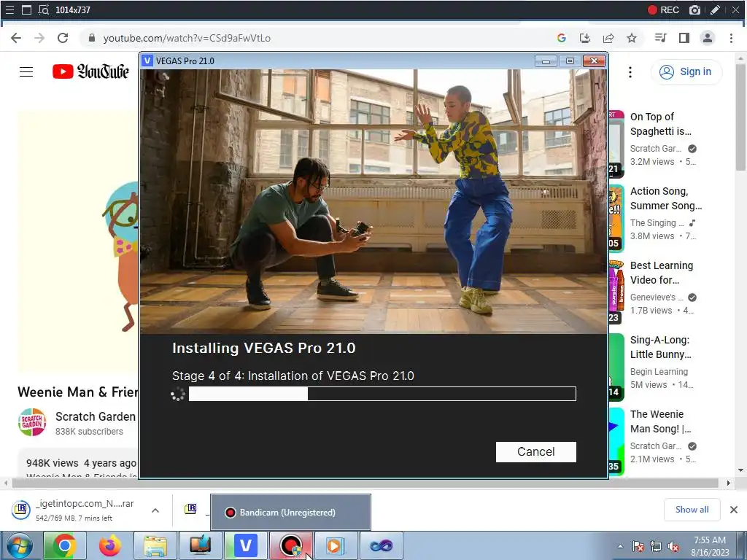Open the media control icon in Chrome
Image resolution: width=747 pixels, height=560 pixels.
point(661,38)
